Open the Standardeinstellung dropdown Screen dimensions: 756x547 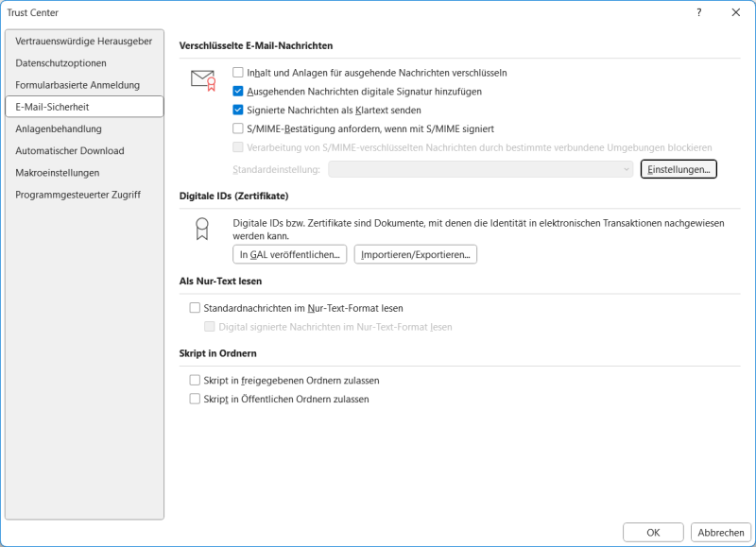pyautogui.click(x=480, y=169)
